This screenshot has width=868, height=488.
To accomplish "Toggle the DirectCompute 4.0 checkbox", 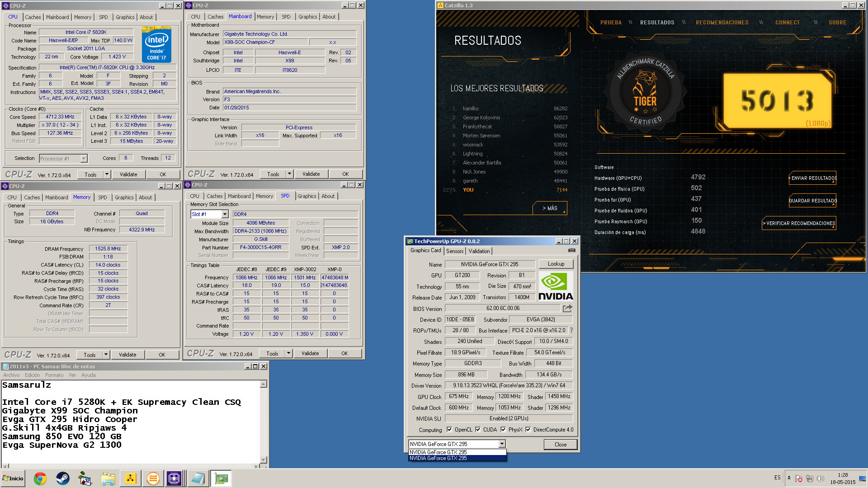I will (x=528, y=430).
